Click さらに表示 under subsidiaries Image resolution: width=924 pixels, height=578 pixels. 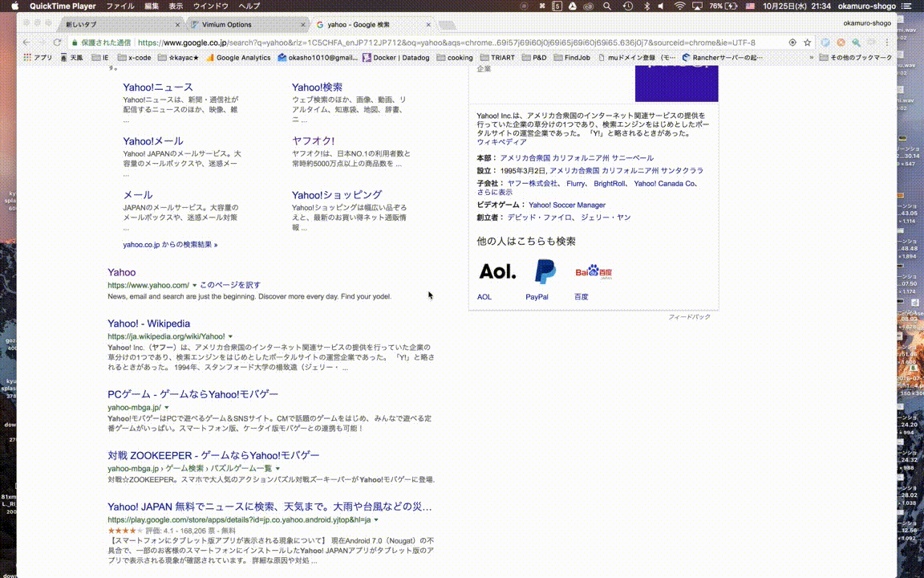point(494,193)
